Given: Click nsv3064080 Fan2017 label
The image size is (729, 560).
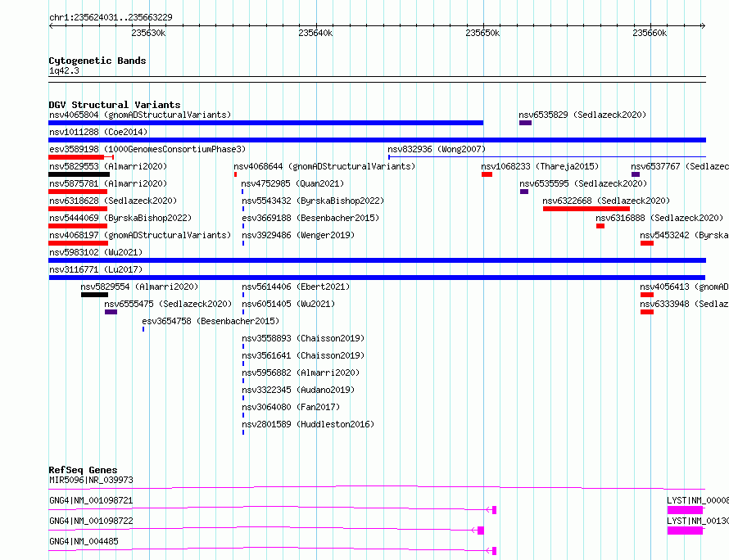Looking at the screenshot, I should [291, 407].
